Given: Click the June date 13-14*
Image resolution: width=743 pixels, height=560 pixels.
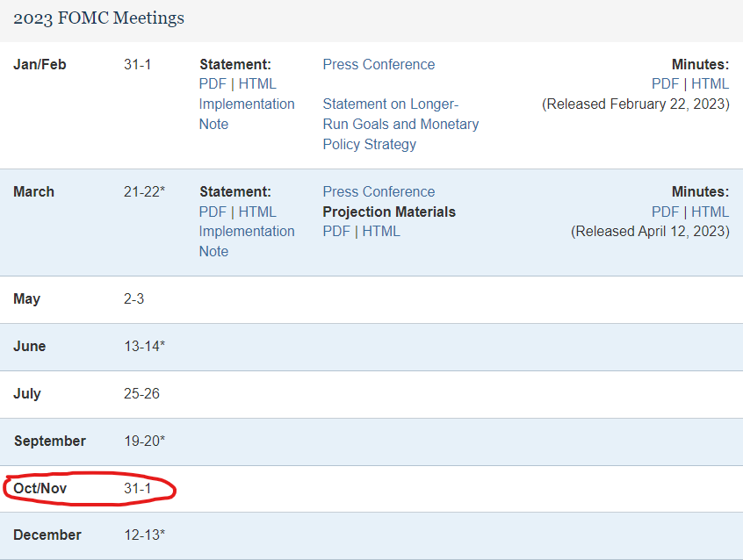Looking at the screenshot, I should [x=145, y=347].
